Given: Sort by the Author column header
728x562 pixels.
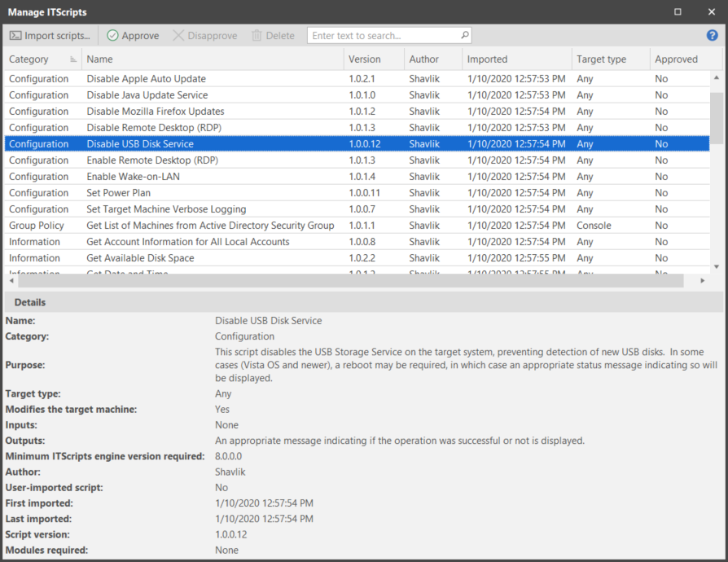Looking at the screenshot, I should [432, 59].
